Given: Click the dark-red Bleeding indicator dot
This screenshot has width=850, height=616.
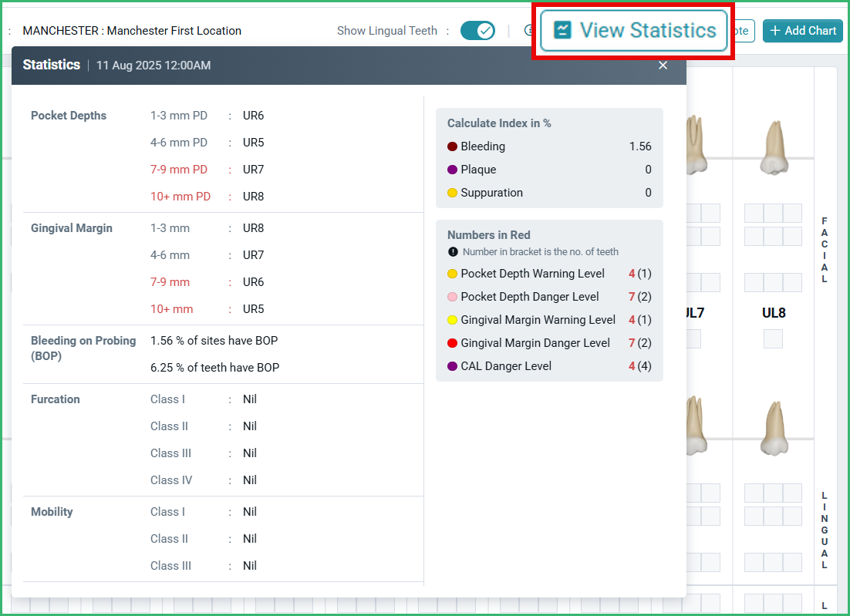Looking at the screenshot, I should [x=452, y=146].
